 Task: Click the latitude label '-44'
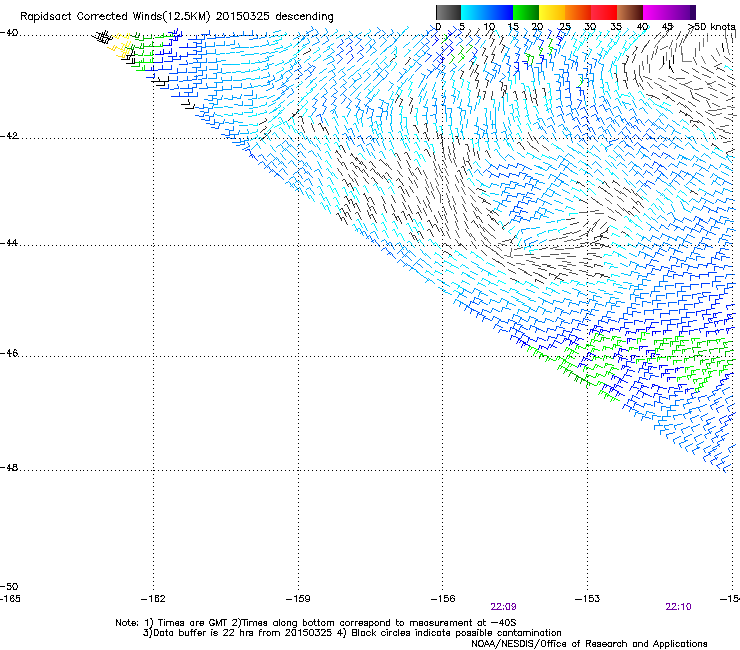click(x=9, y=243)
